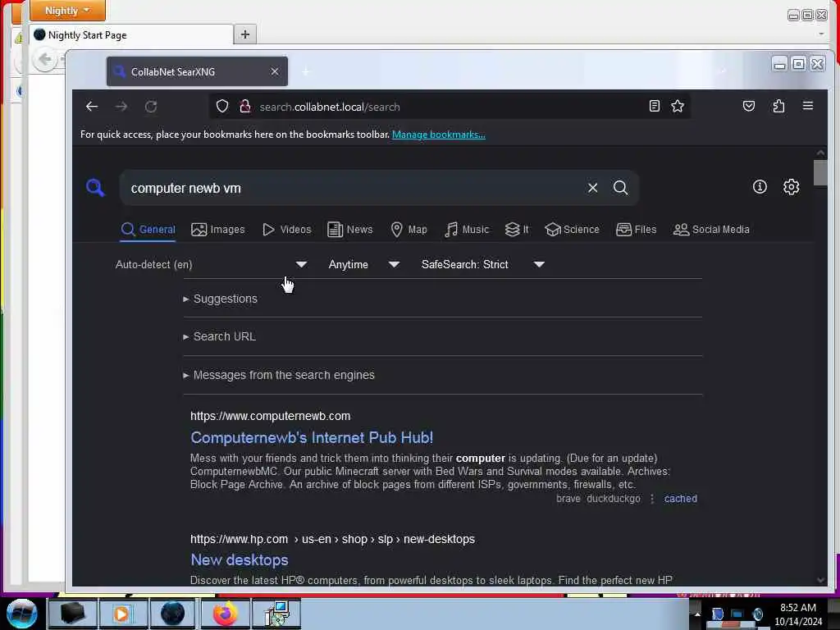The width and height of the screenshot is (840, 630).
Task: Click the duckduckgo engine label
Action: [614, 499]
